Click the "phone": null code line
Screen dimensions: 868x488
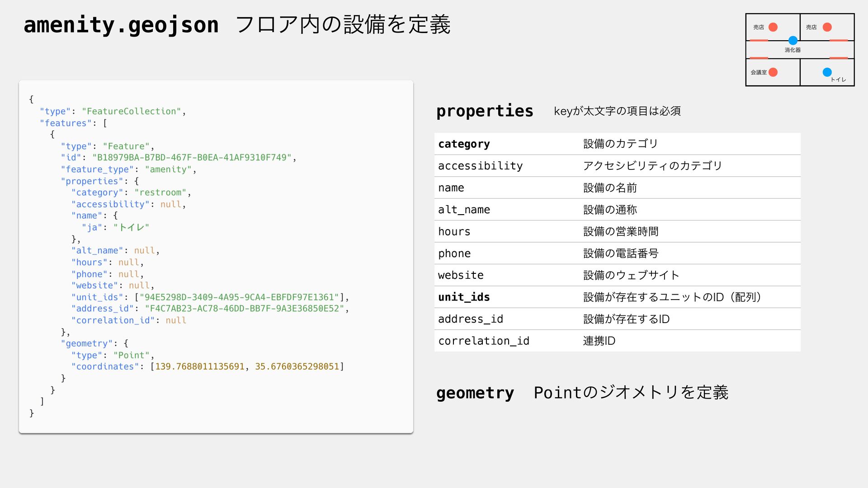107,274
